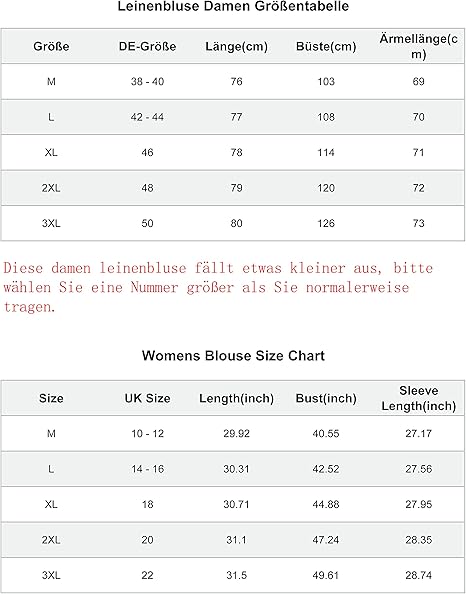Select the Büste(cm) column header
466x594 pixels.
click(326, 47)
